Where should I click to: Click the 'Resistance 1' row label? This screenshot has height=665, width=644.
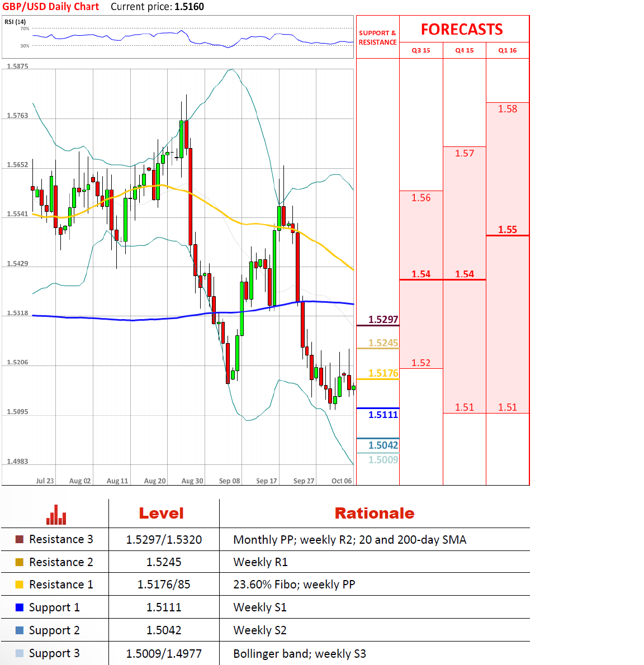coord(61,585)
